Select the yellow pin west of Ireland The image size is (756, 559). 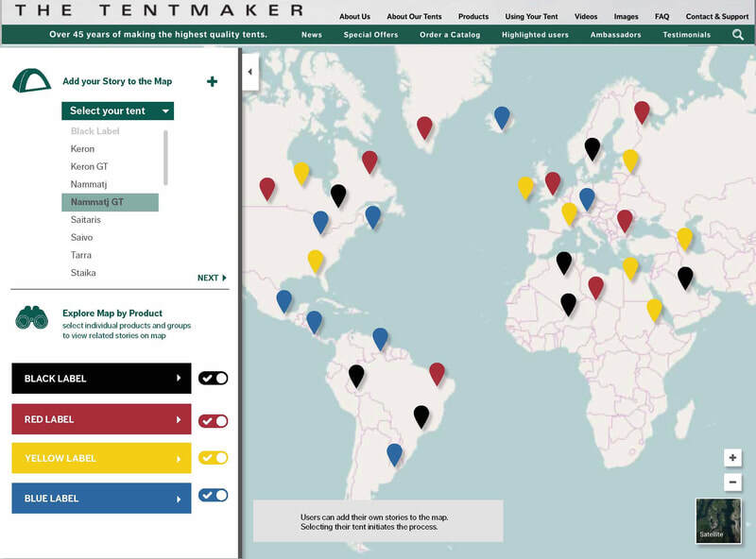pyautogui.click(x=525, y=188)
